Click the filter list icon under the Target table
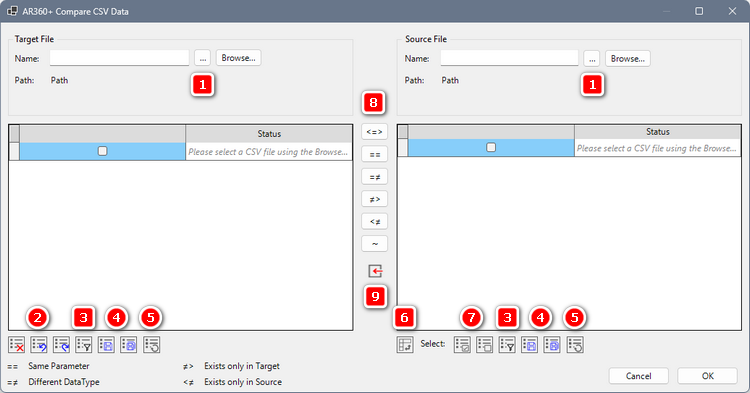 (84, 345)
